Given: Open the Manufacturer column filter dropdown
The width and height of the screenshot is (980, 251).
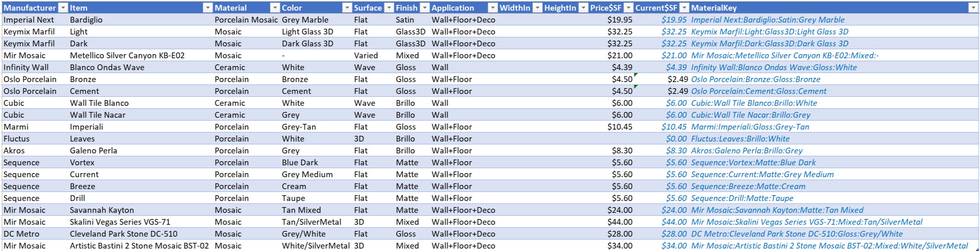Looking at the screenshot, I should pos(63,8).
